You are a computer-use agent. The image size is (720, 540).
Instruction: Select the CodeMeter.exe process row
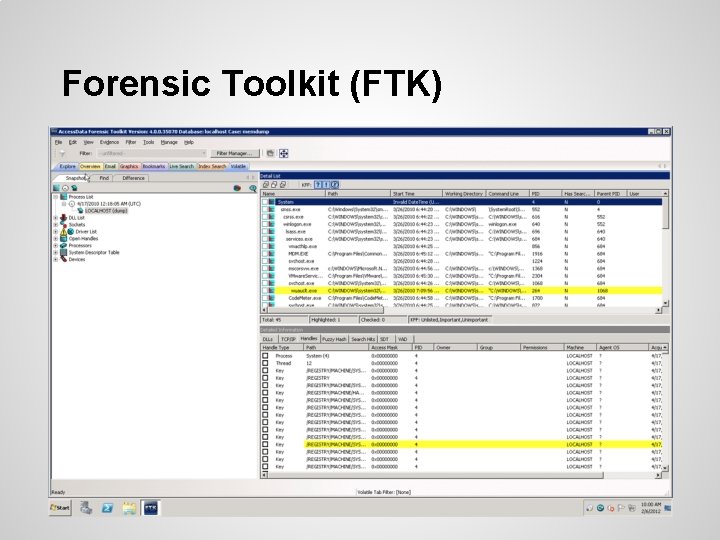coord(461,298)
